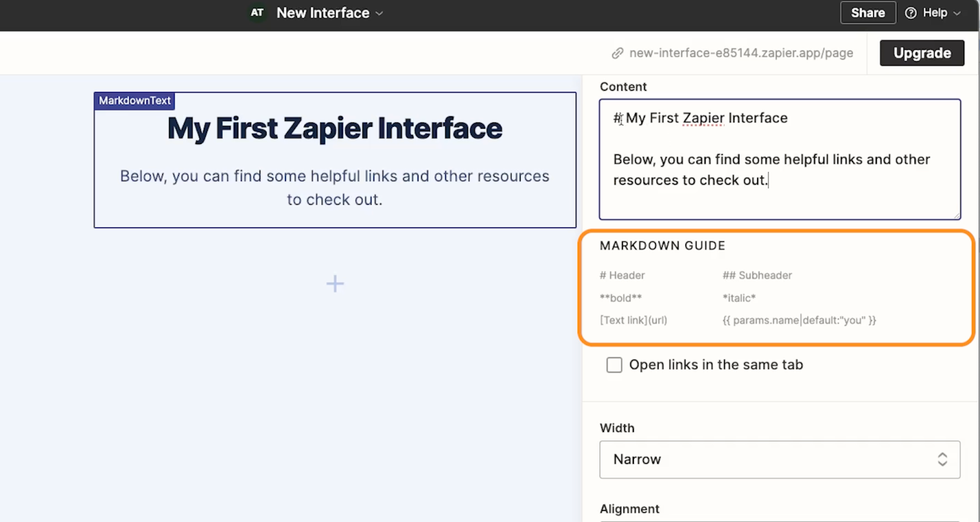Open the new-interface-e85144.zapier.app/page link
The width and height of the screenshot is (980, 522).
741,53
